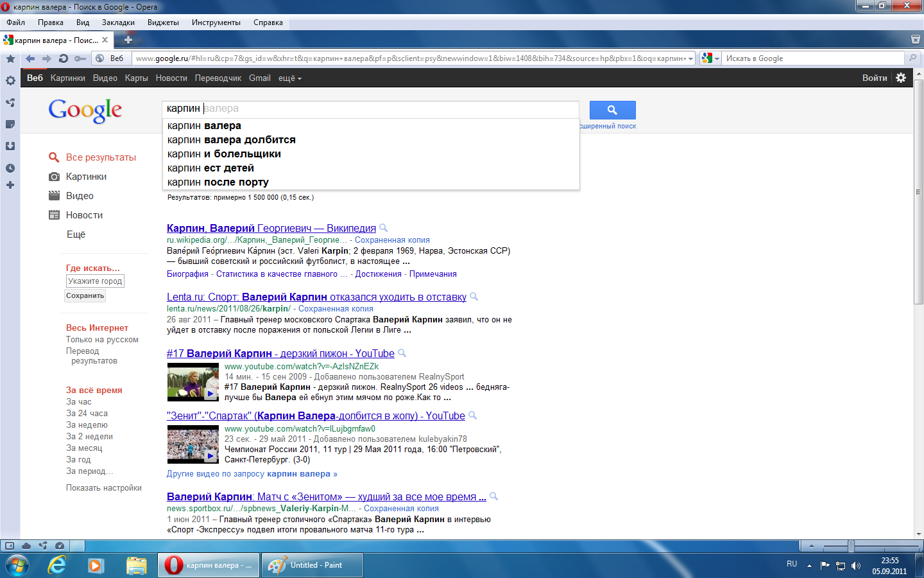Play the Зенит-Спартак video thumbnail
The width and height of the screenshot is (924, 578).
[193, 444]
